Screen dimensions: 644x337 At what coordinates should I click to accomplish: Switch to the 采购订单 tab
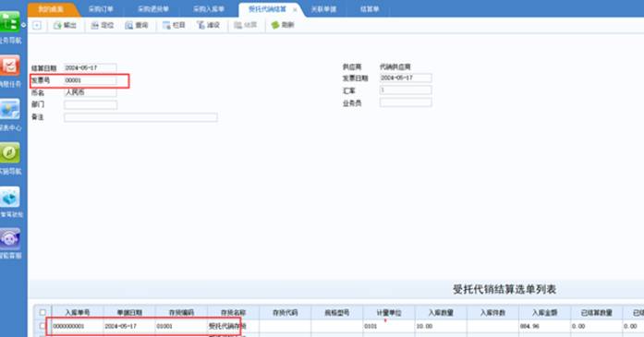tap(101, 9)
